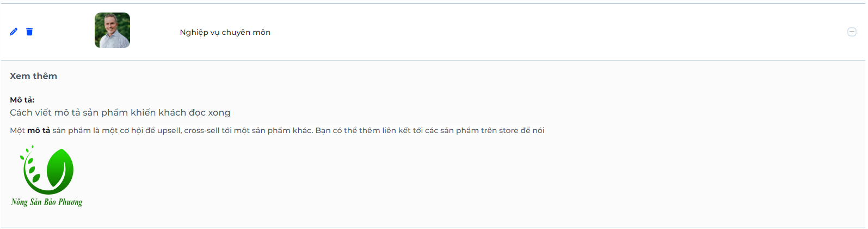Click the "Xem thêm" section heading
868x229 pixels.
coord(33,76)
